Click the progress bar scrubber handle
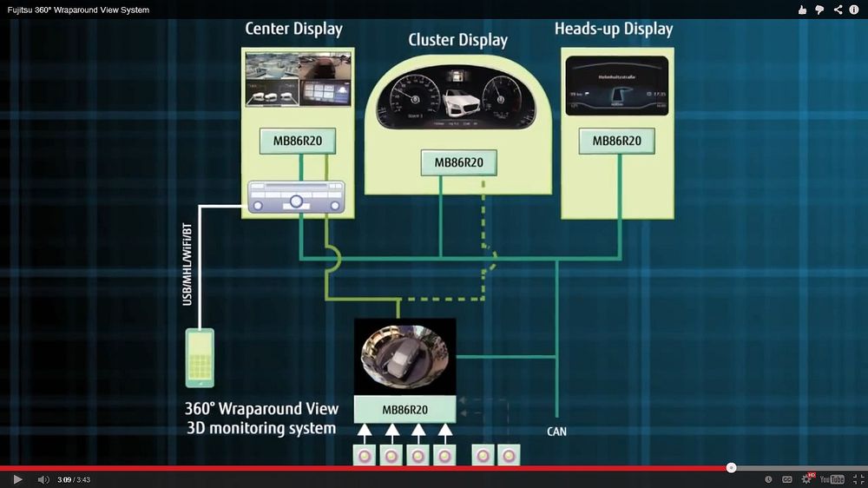This screenshot has width=868, height=488. pos(731,467)
